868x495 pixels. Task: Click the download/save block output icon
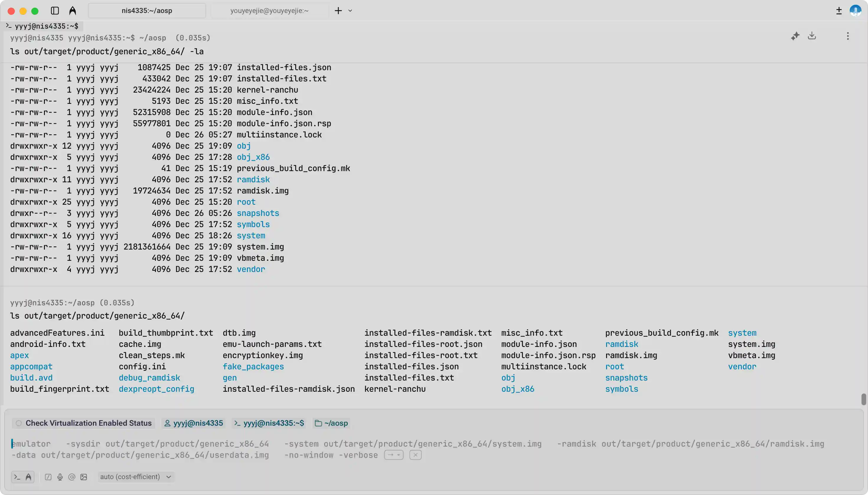(812, 36)
